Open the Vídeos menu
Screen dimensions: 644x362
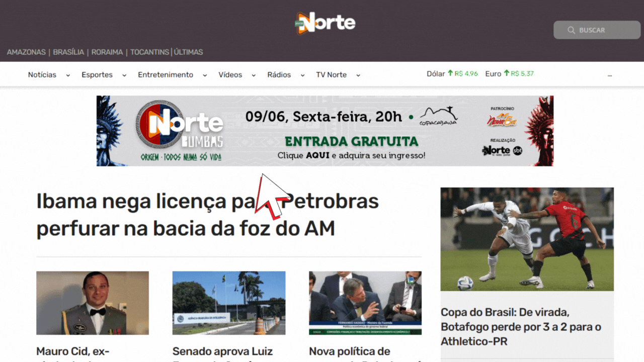230,75
